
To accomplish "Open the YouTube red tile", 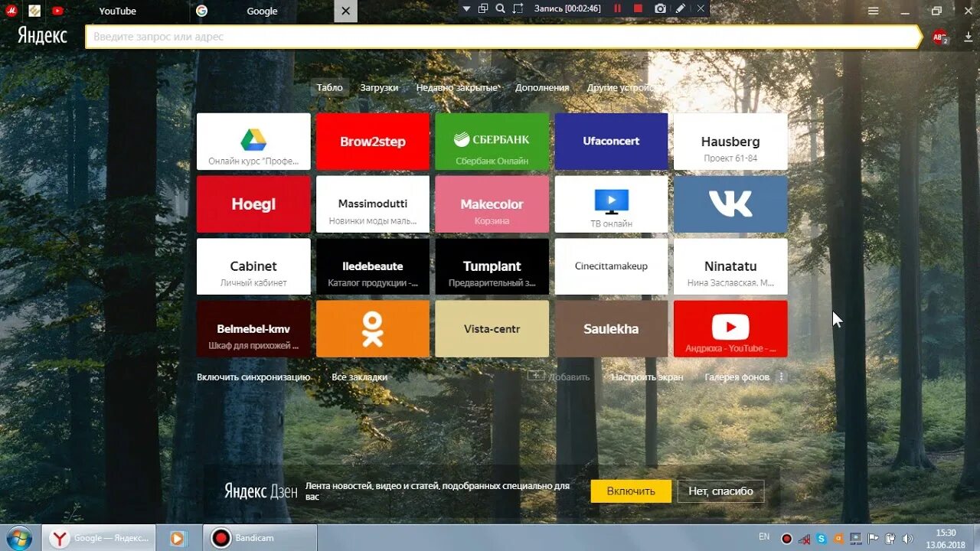I will [730, 329].
